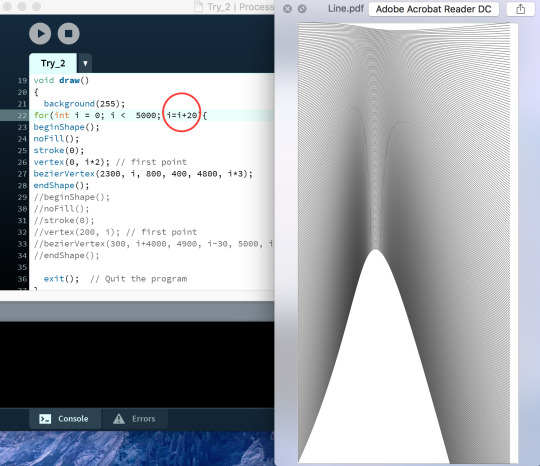Click the '// first point' comment on line 26
This screenshot has height=466, width=540.
coord(151,162)
